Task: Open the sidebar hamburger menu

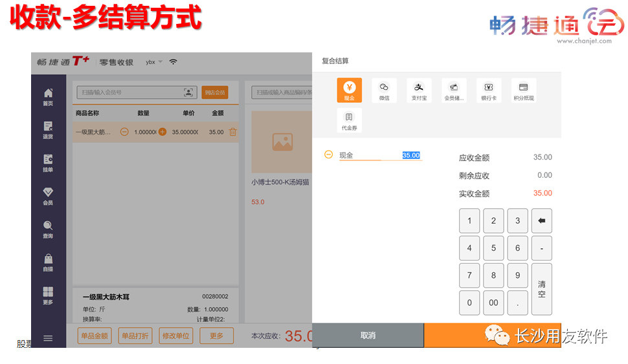Action: pyautogui.click(x=48, y=338)
